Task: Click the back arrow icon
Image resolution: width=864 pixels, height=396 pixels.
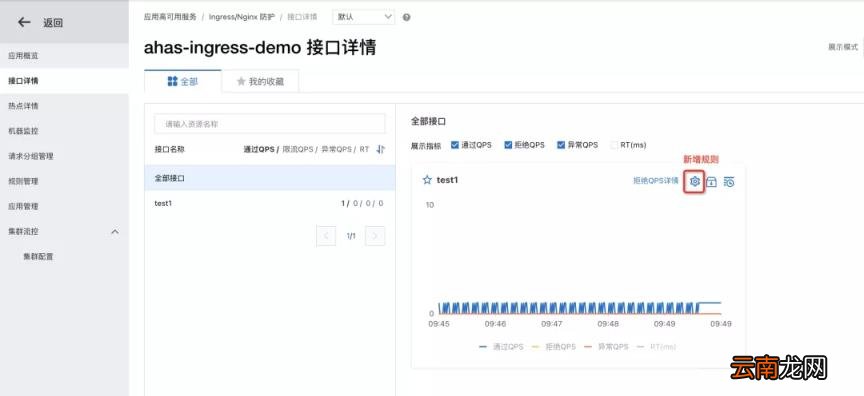Action: click(x=24, y=22)
